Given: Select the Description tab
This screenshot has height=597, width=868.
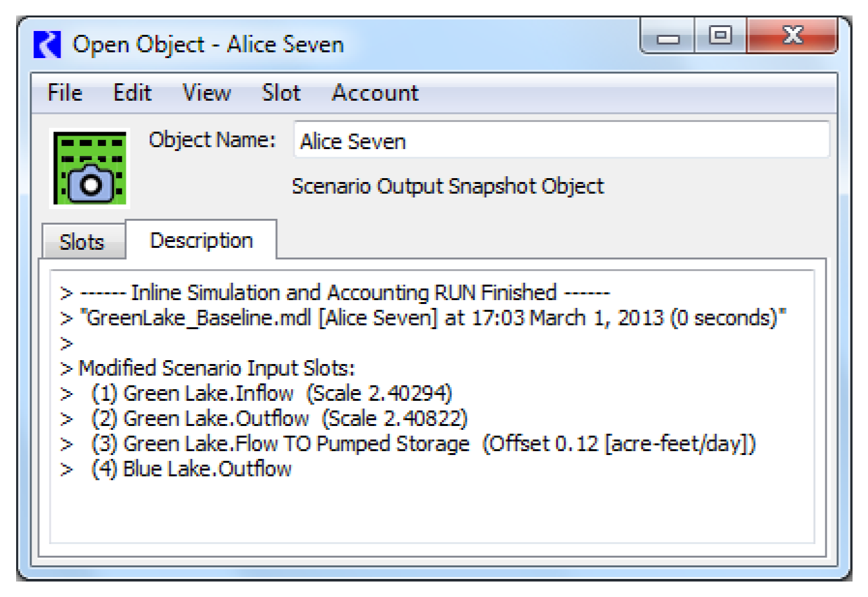Looking at the screenshot, I should [x=201, y=241].
